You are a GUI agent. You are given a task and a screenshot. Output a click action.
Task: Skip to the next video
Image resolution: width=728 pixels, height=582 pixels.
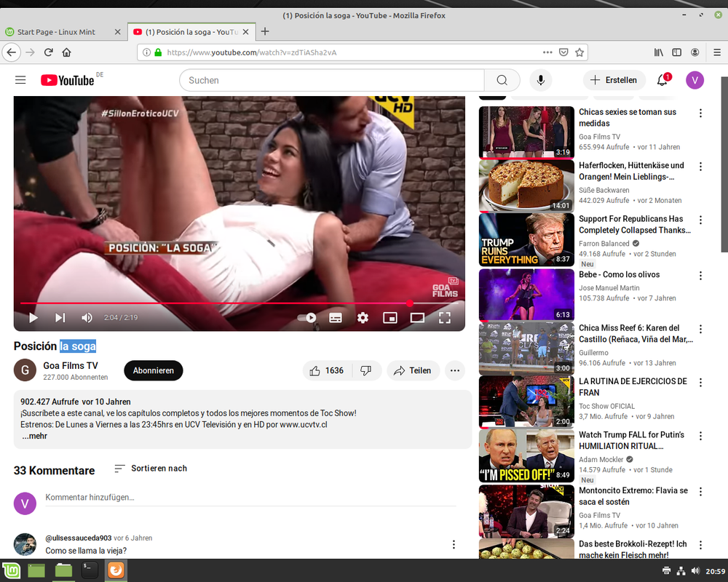tap(60, 317)
